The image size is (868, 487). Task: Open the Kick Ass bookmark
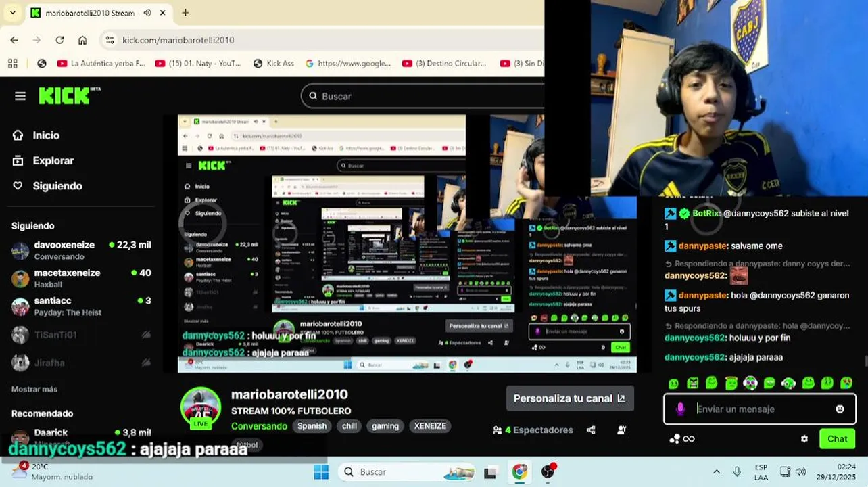click(x=274, y=63)
